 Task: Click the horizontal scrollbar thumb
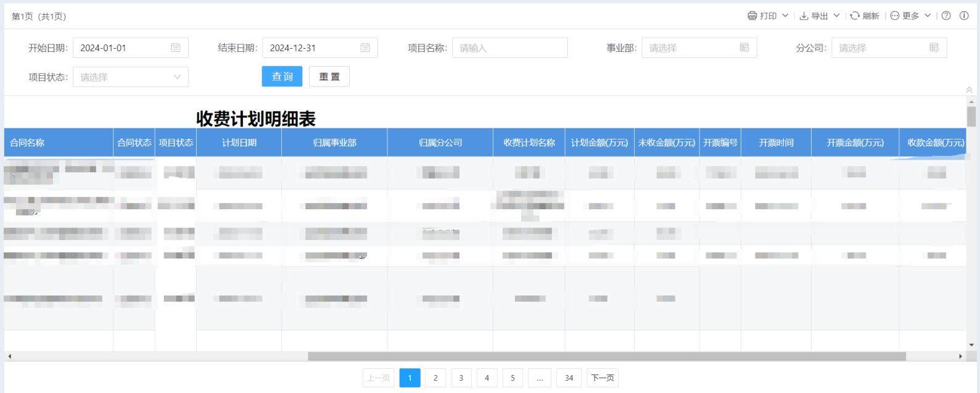pos(606,356)
